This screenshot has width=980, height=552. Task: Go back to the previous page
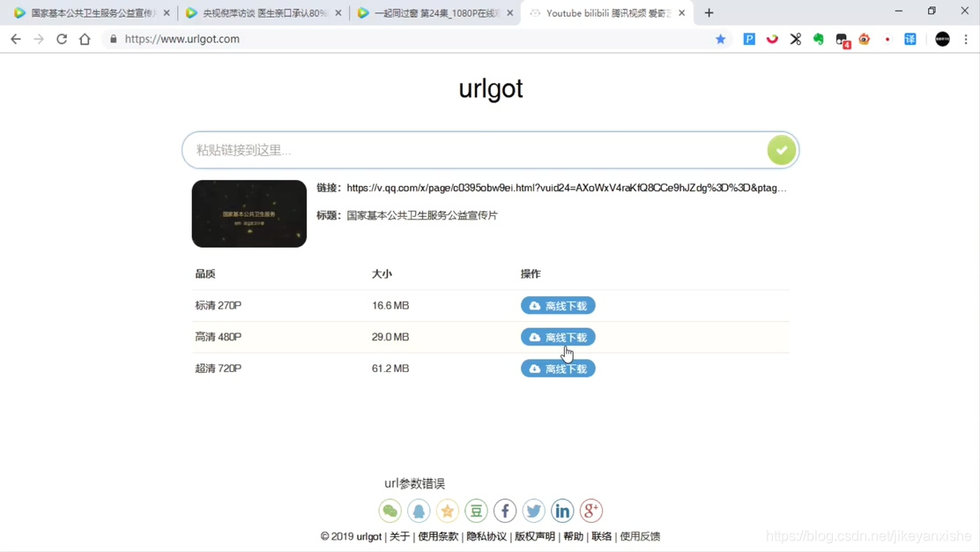pyautogui.click(x=16, y=39)
